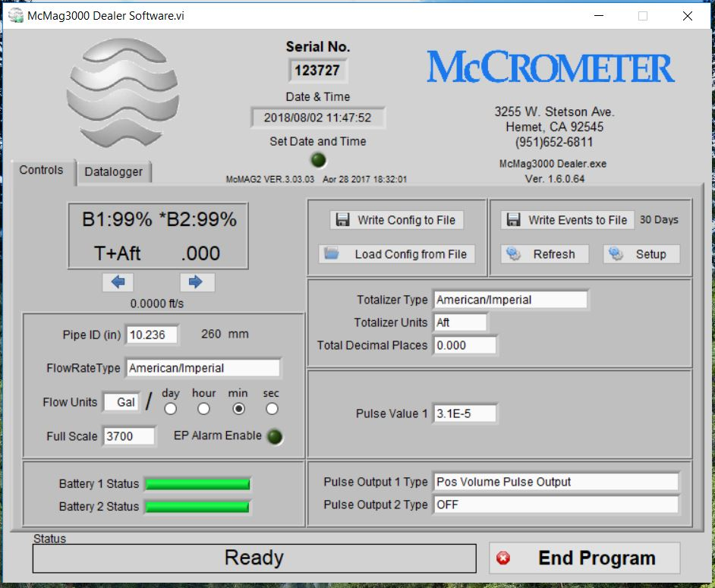The height and width of the screenshot is (588, 715).
Task: Click the right arrow display button
Action: pyautogui.click(x=197, y=282)
